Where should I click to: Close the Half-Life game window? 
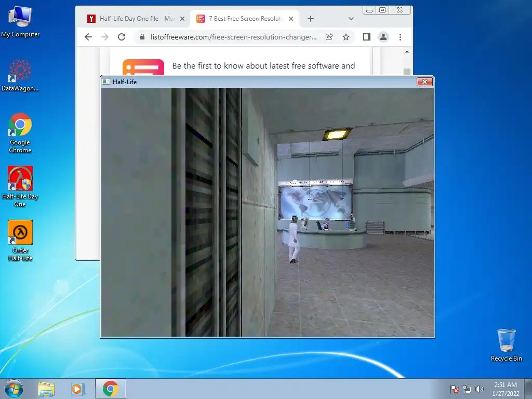(x=424, y=82)
